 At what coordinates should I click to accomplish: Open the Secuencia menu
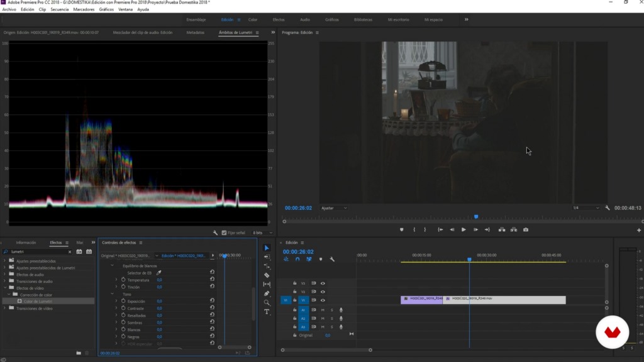point(60,9)
